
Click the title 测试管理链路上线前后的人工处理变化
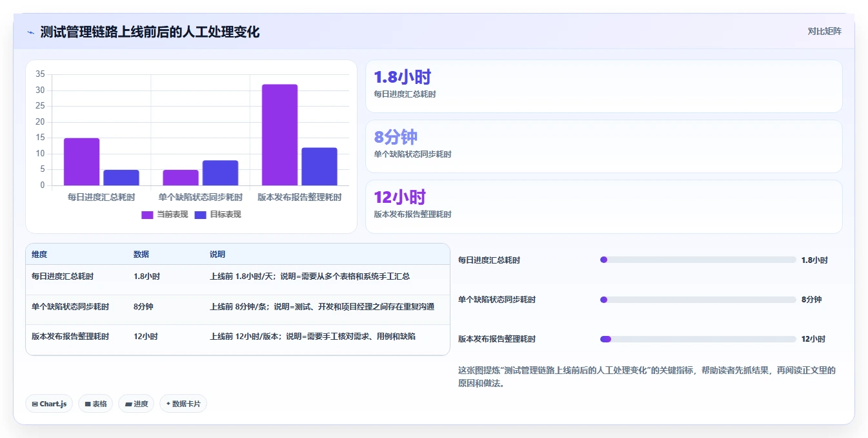(150, 32)
